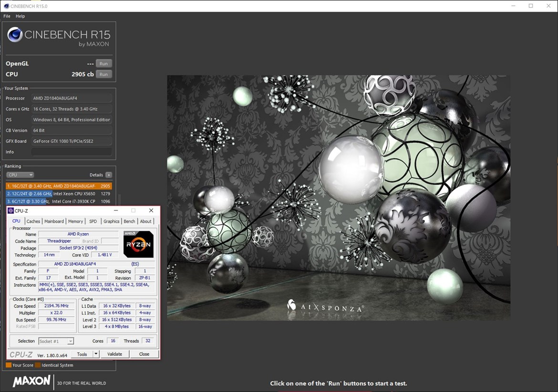Close the CPU-Z window with the X
The height and width of the screenshot is (392, 558).
[151, 211]
